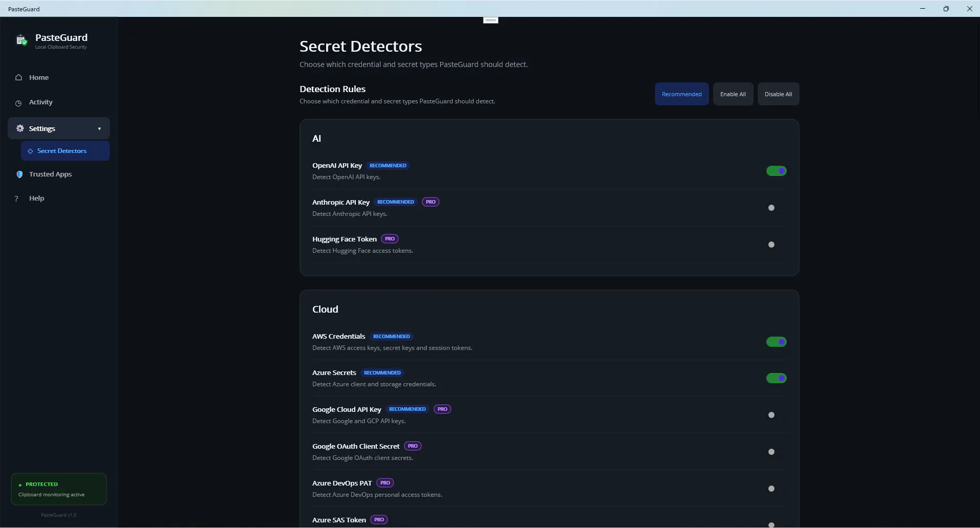The image size is (980, 528).
Task: Select the Secret Detectors submenu item
Action: (65, 151)
